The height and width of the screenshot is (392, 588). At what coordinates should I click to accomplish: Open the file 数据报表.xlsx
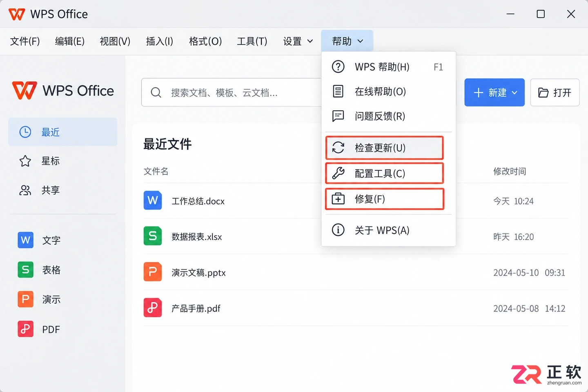[197, 237]
